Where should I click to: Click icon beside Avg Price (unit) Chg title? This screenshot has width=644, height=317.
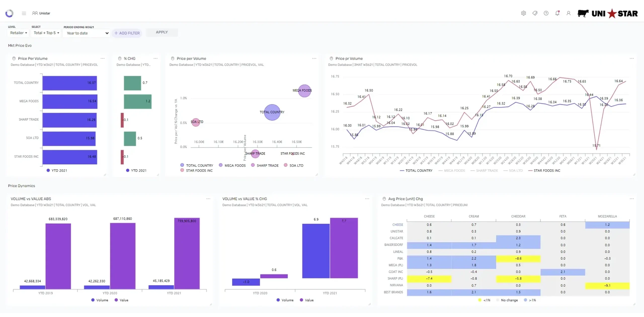pyautogui.click(x=384, y=199)
